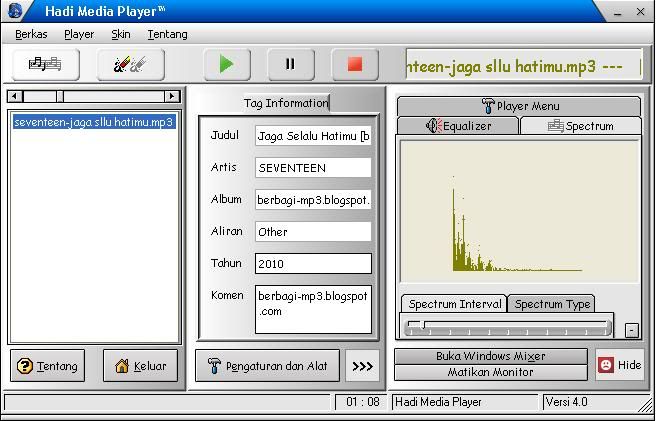The width and height of the screenshot is (656, 421).
Task: Click the application logo icon in title bar
Action: 15,10
